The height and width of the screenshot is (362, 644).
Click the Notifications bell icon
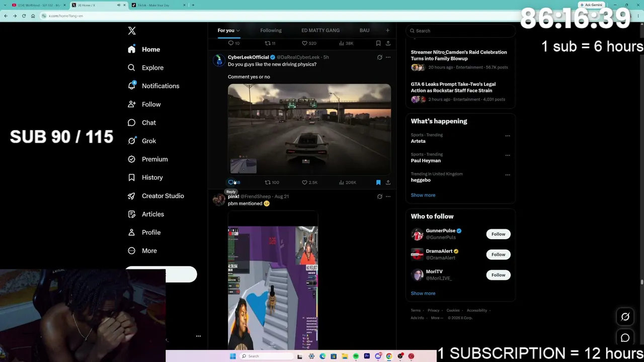[132, 86]
